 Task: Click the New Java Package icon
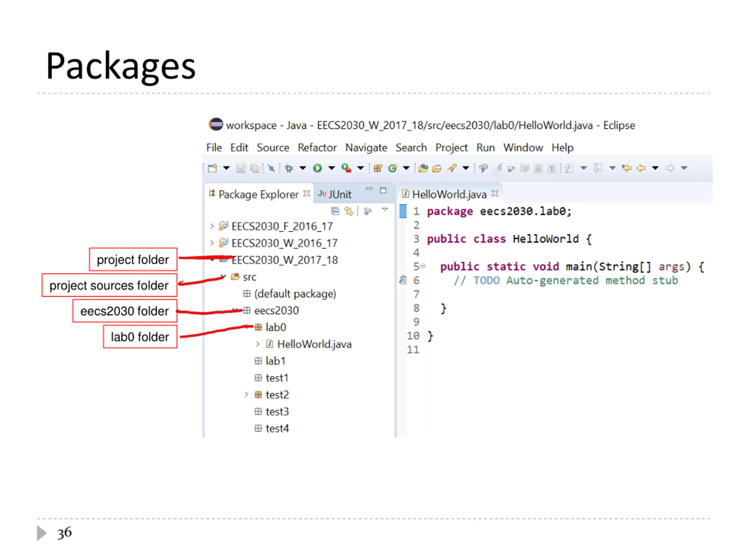[x=378, y=168]
